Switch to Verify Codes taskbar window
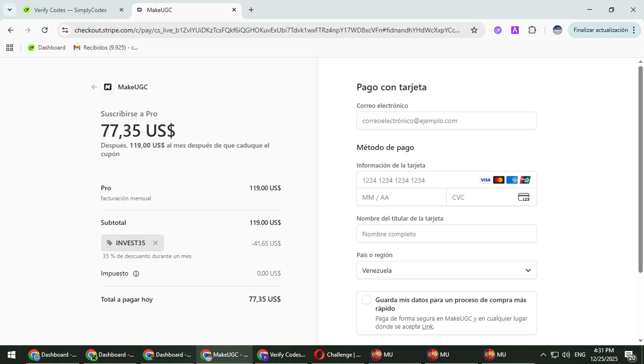The image size is (644, 364). (x=282, y=355)
